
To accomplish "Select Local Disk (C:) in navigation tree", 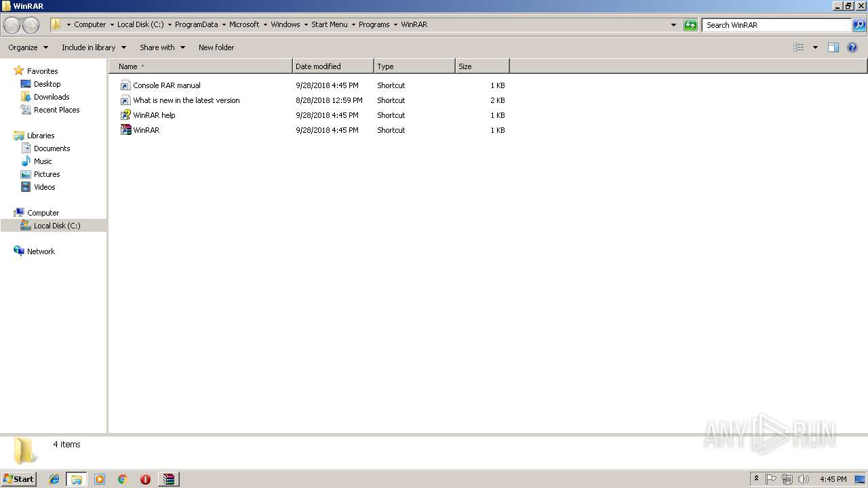I will [x=54, y=226].
